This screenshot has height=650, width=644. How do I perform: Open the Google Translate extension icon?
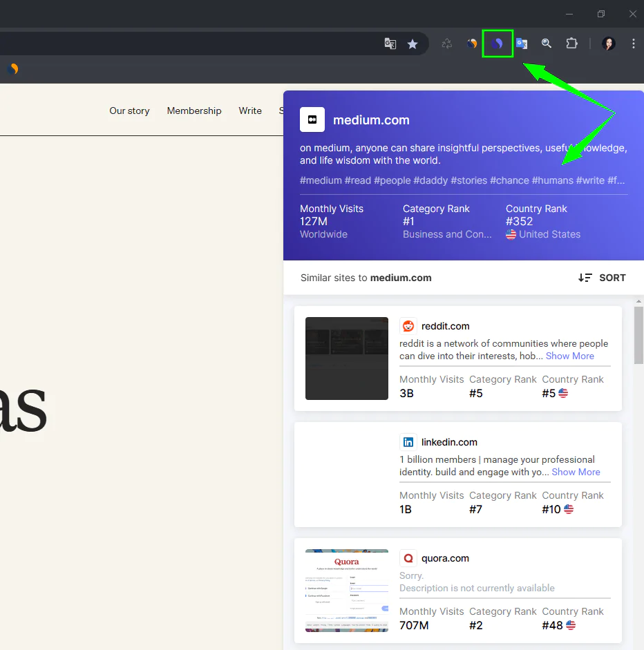coord(522,44)
